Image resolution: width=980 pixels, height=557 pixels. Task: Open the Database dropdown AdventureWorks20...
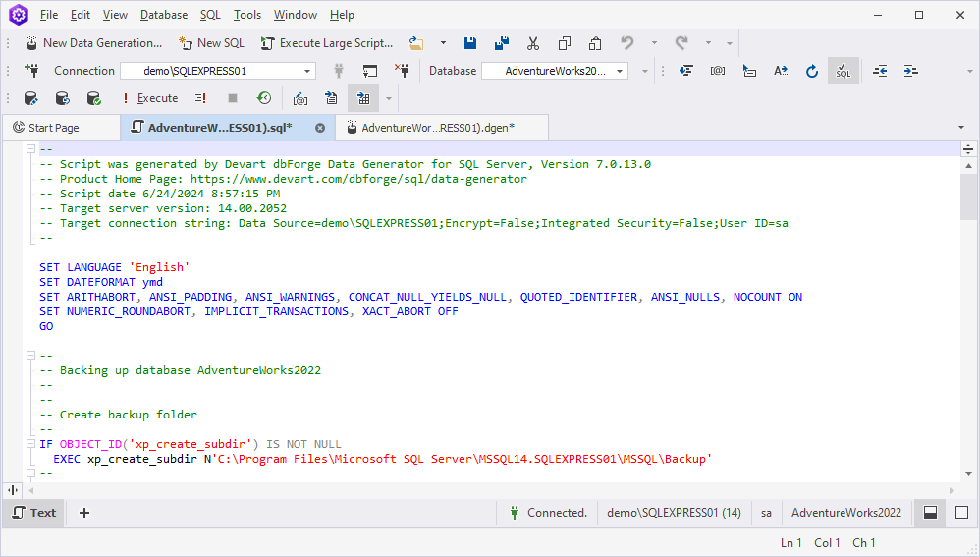pos(555,71)
